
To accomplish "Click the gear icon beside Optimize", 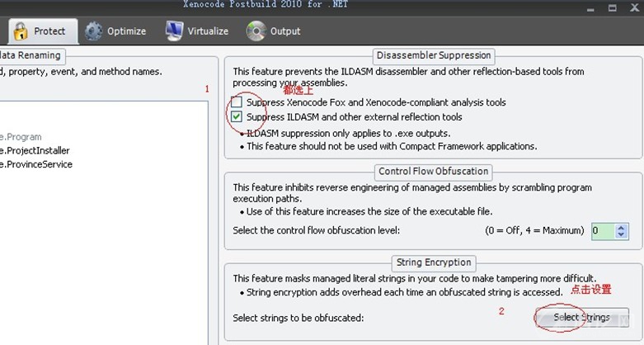I will pos(94,31).
